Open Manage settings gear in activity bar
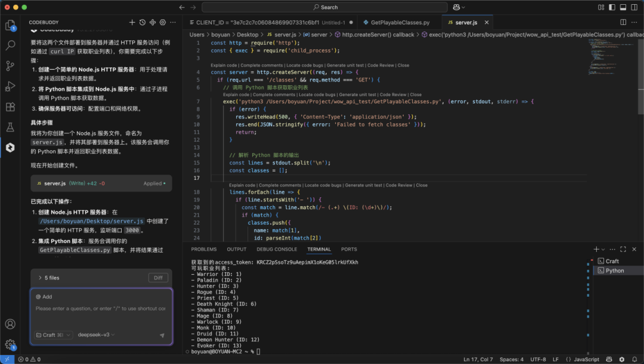The height and width of the screenshot is (364, 644). click(10, 344)
